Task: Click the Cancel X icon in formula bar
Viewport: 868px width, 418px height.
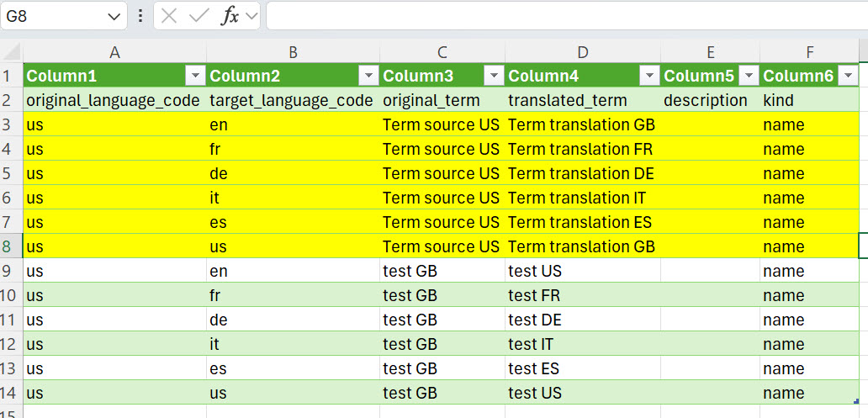Action: coord(169,17)
